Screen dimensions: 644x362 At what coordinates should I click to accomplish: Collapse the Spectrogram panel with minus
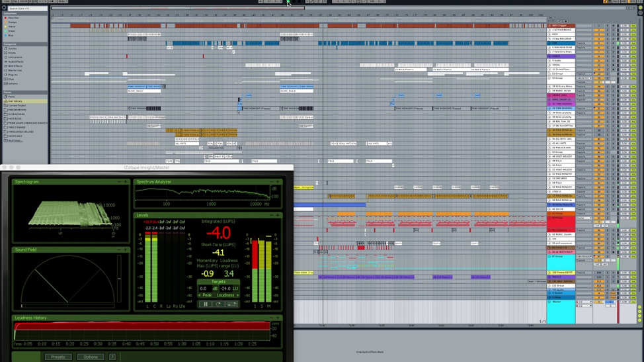119,181
